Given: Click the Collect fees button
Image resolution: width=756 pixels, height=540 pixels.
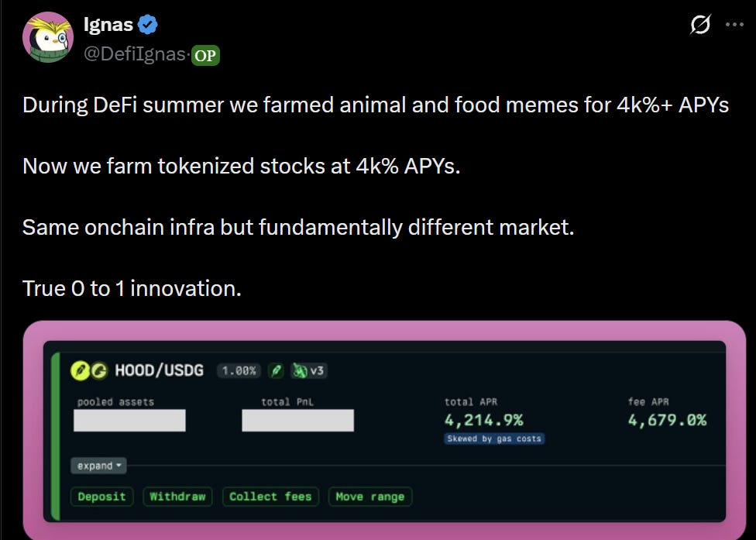Looking at the screenshot, I should click(x=270, y=497).
